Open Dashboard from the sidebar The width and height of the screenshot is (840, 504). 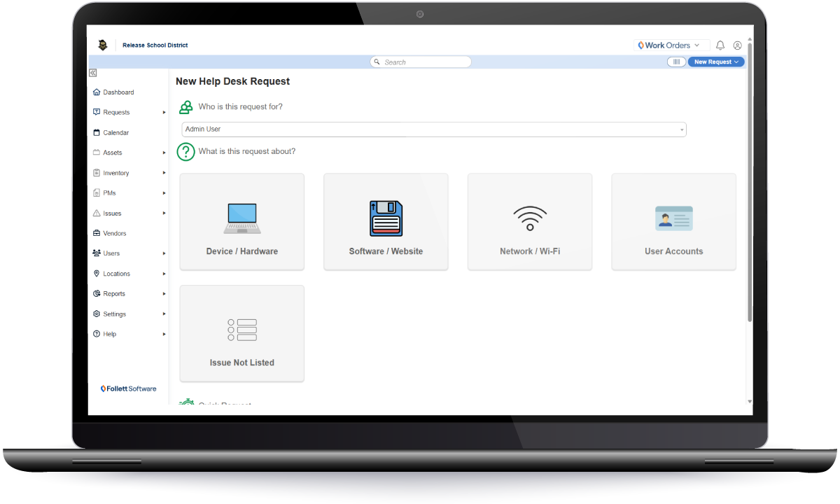point(118,92)
